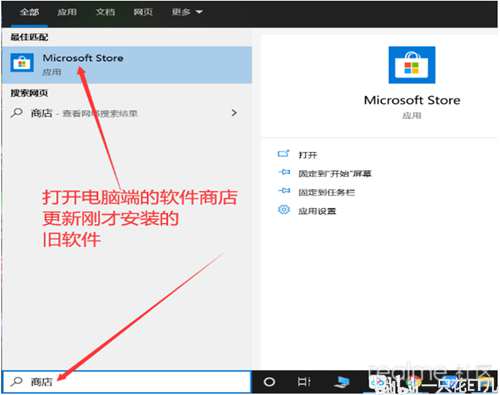Screen dimensions: 500x395
Task: Open the Microsoft Store best match result
Action: 127,65
